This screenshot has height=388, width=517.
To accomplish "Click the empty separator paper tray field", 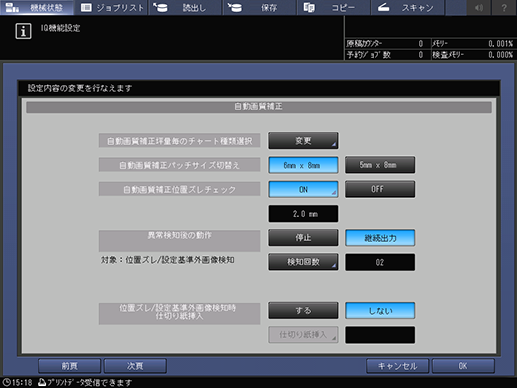I will 380,335.
